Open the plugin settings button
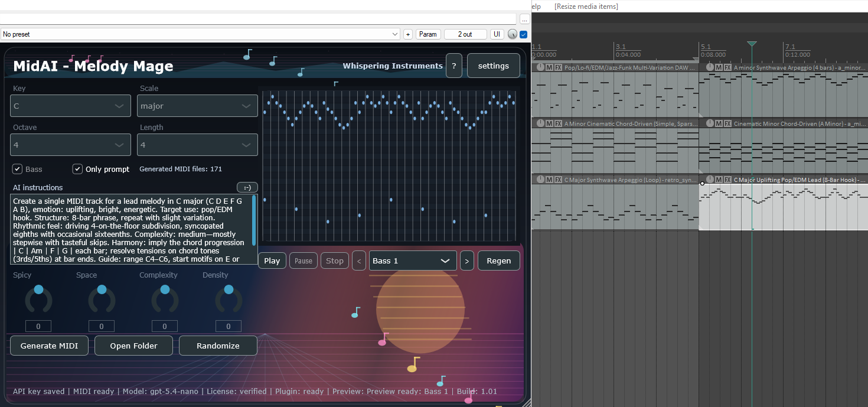This screenshot has width=868, height=407. point(494,66)
